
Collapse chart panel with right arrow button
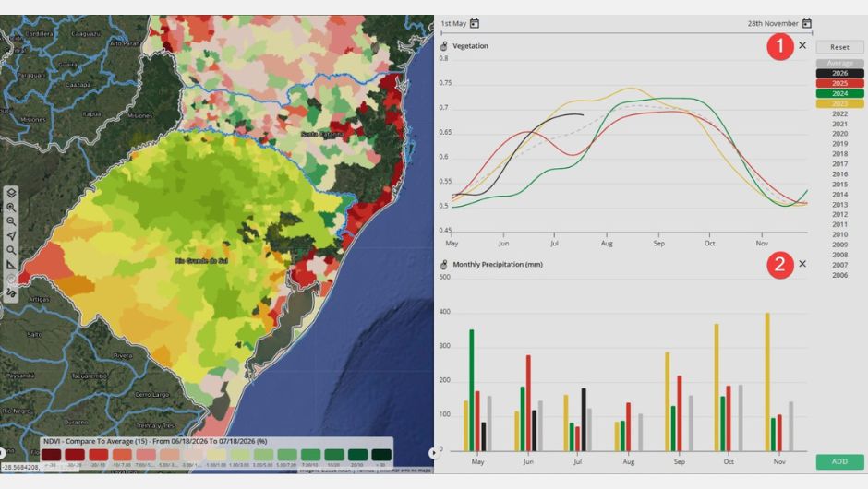[433, 452]
